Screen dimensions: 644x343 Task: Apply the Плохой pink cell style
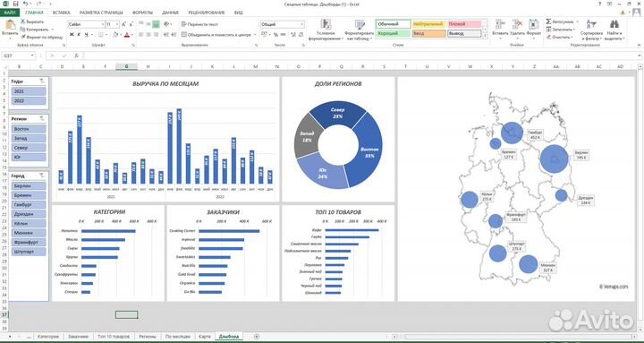464,24
